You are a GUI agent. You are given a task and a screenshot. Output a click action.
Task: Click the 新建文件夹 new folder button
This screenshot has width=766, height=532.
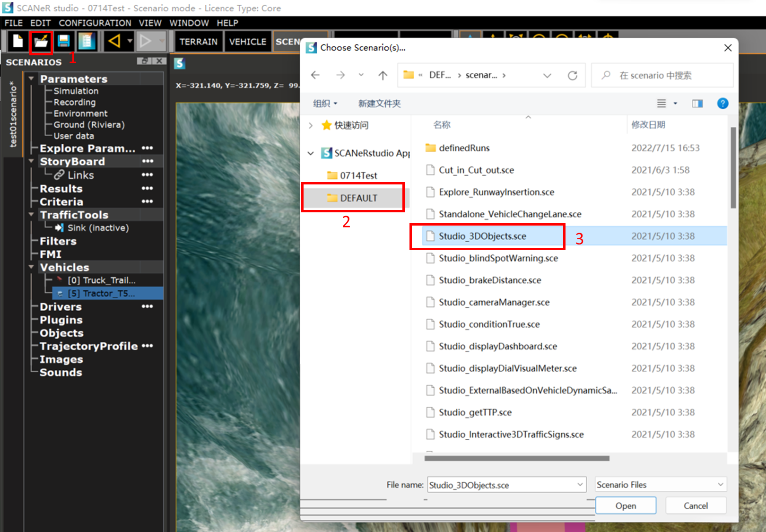click(x=379, y=104)
